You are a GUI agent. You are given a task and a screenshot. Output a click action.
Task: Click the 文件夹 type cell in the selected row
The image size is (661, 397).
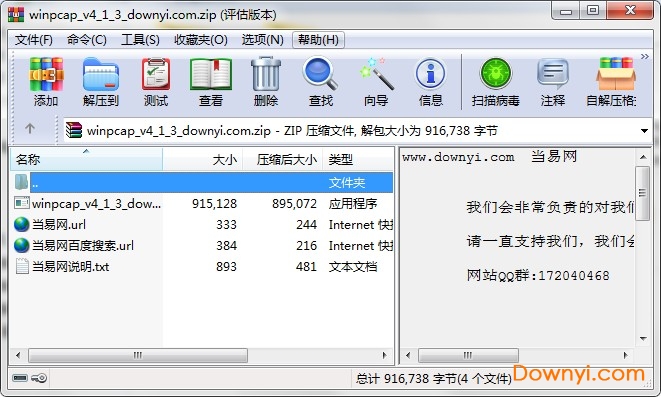point(347,182)
